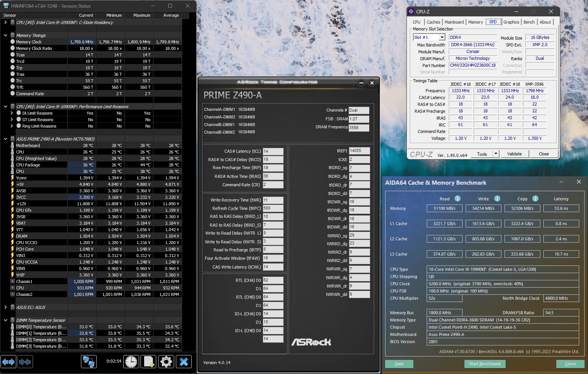
Task: Click the DIMM[0] Temperature sensor icon
Action: (x=13, y=327)
